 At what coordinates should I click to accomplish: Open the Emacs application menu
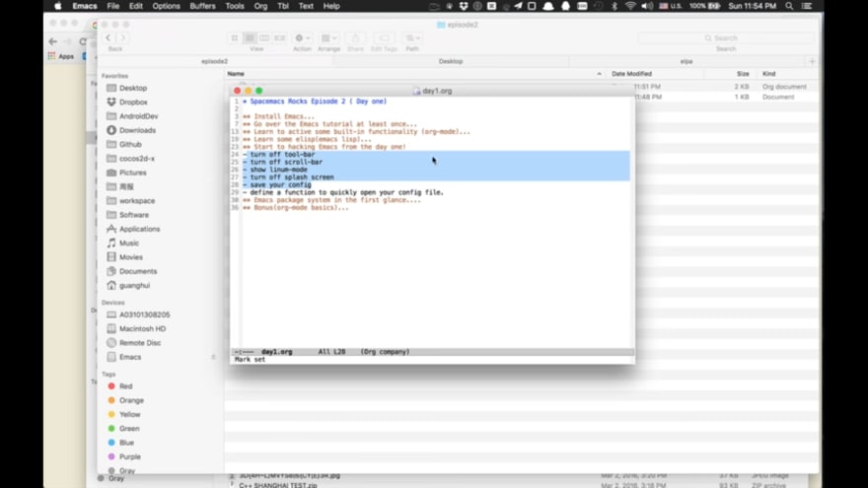click(85, 6)
